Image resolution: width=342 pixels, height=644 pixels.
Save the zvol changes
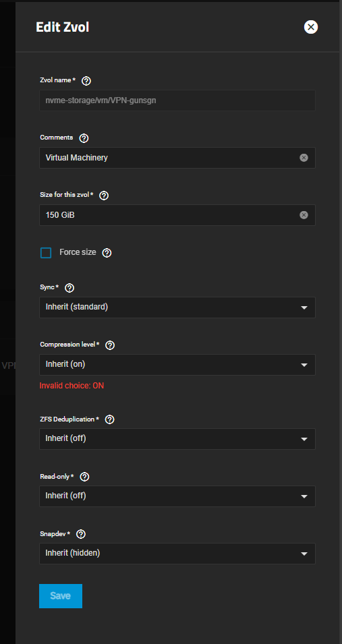coord(61,596)
